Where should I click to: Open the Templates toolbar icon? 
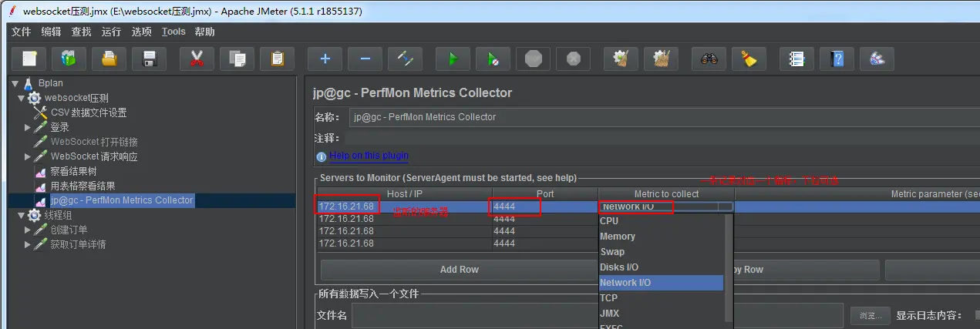[x=69, y=59]
